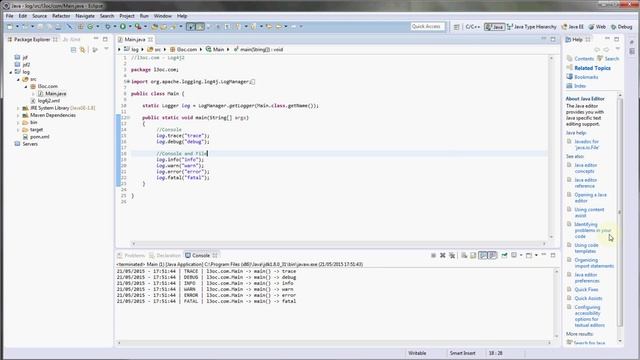The image size is (640, 360).
Task: Toggle Scroll Lock in Console toolbar
Action: (473, 255)
